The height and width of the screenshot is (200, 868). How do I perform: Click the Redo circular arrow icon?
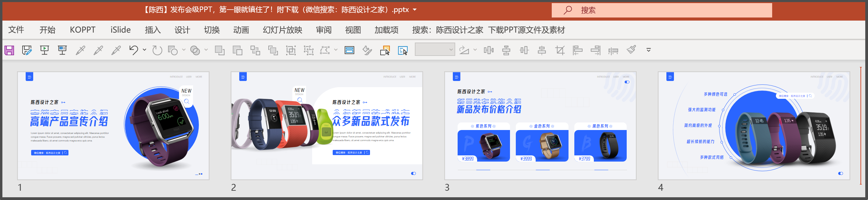[x=157, y=50]
